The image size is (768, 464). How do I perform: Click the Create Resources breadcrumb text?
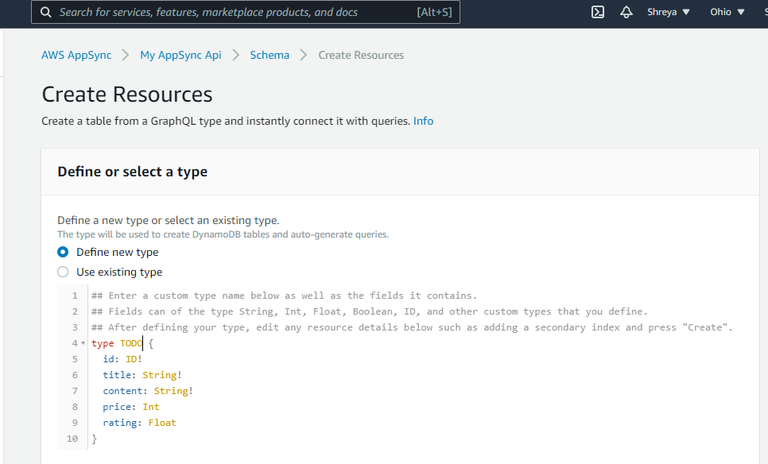point(361,55)
